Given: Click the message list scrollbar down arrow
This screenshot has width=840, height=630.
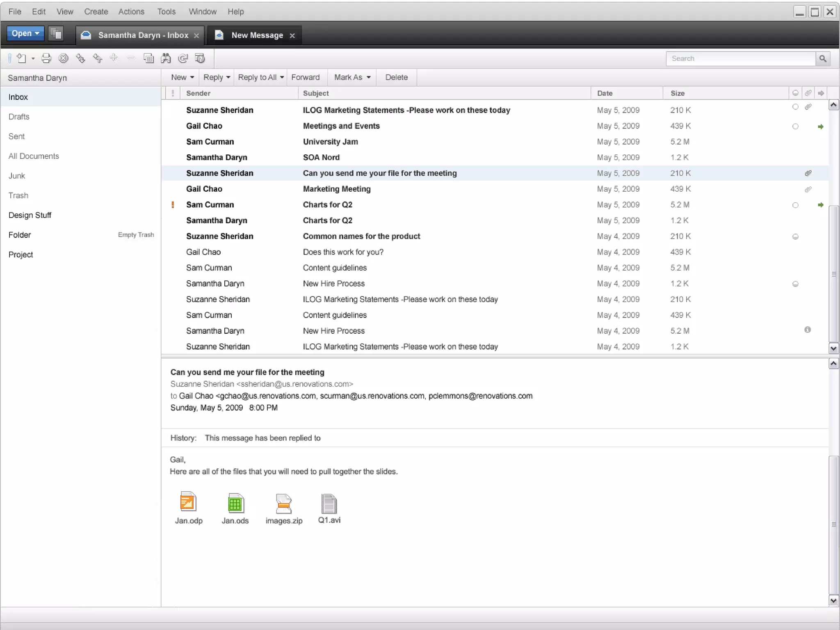Looking at the screenshot, I should click(833, 348).
